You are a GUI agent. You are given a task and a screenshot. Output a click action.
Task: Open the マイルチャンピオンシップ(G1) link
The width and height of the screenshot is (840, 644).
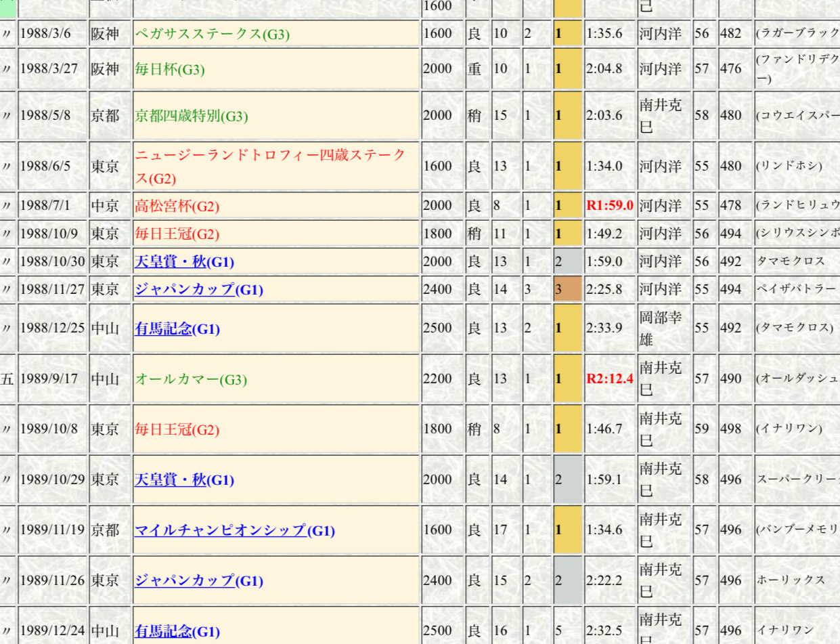coord(234,530)
